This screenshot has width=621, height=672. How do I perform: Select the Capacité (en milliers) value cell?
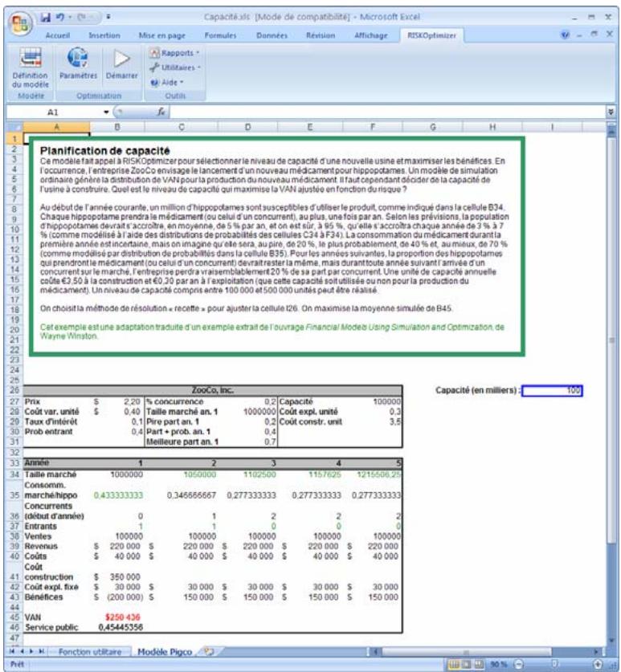click(550, 390)
